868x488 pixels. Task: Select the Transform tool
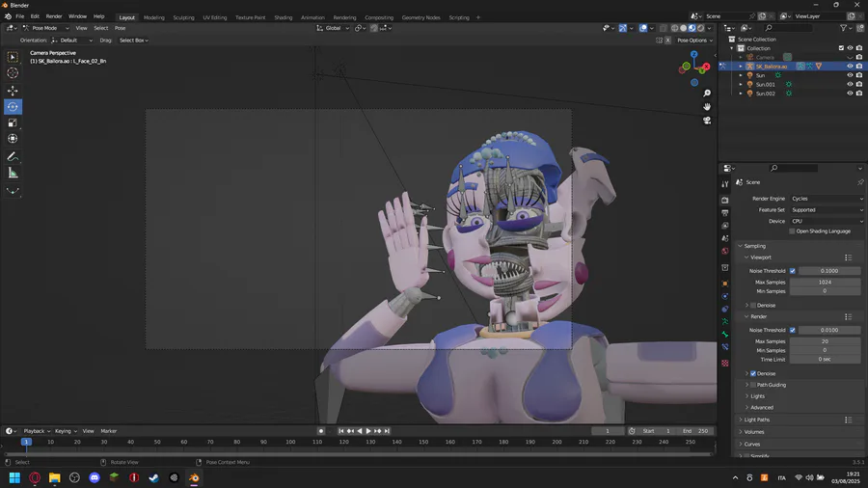click(13, 139)
